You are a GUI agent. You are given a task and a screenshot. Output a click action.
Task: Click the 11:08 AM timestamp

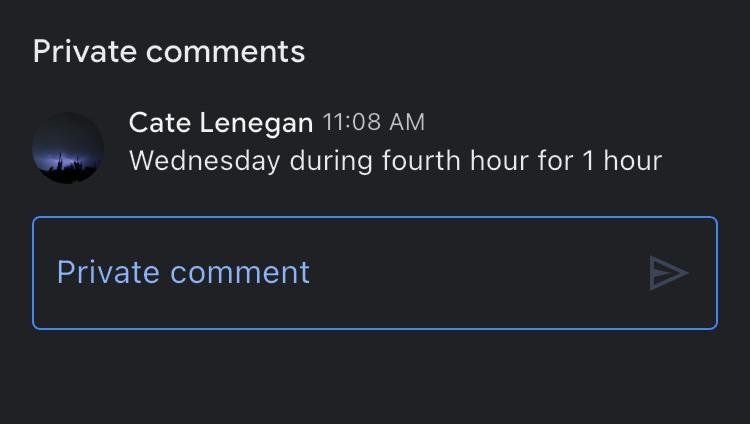[x=373, y=123]
